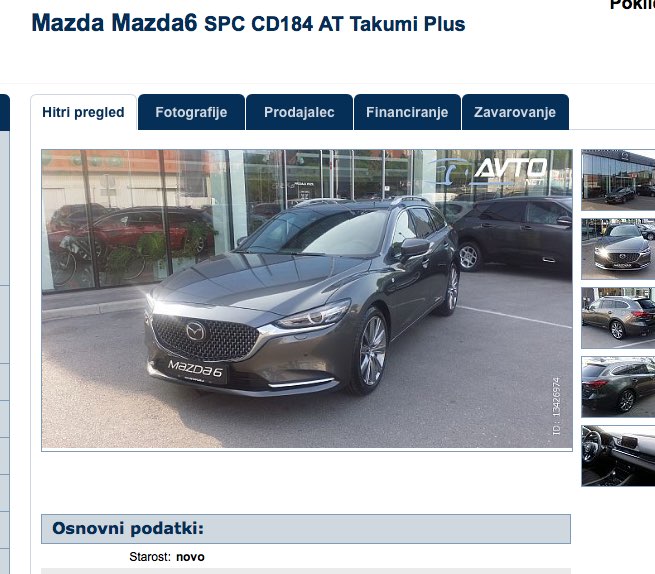Click the Mazda Mazda6 Takumi Plus title
Screen dimensions: 655x574
[248, 23]
